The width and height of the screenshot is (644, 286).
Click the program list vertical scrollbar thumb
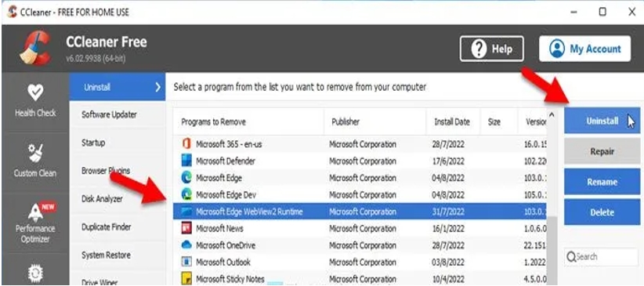click(x=552, y=251)
